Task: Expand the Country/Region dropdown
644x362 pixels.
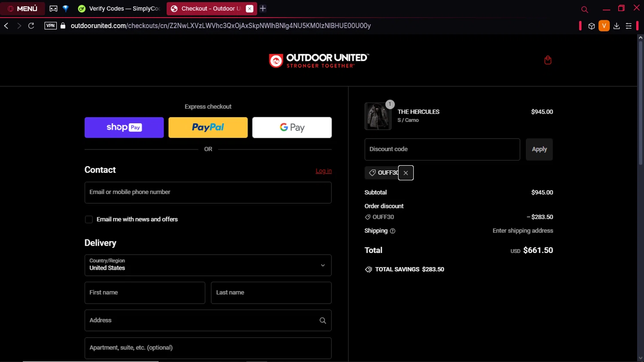Action: pos(208,265)
